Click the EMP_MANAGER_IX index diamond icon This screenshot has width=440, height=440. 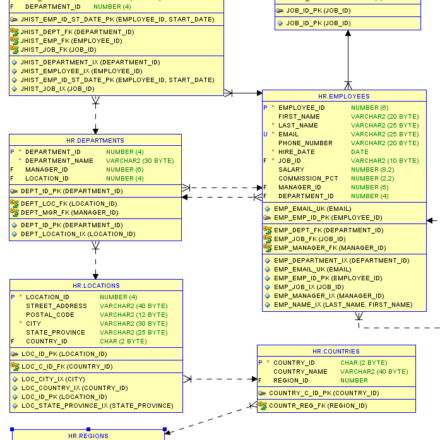(267, 296)
